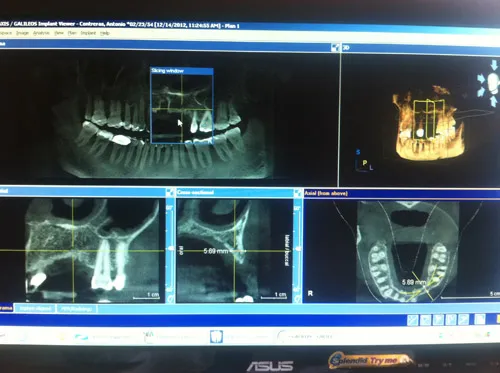500x373 pixels.
Task: Click the tooth icon in the bottom workflow bar
Action: 216,336
